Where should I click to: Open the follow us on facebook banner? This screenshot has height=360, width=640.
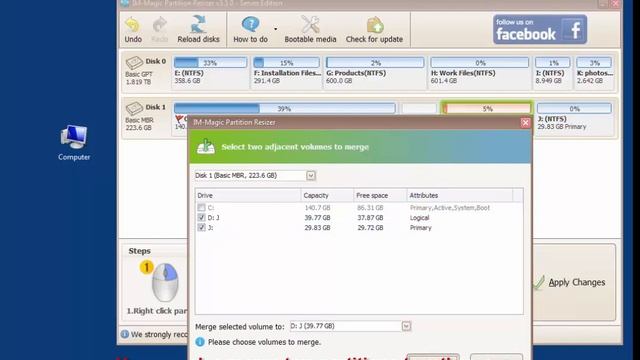pos(540,29)
